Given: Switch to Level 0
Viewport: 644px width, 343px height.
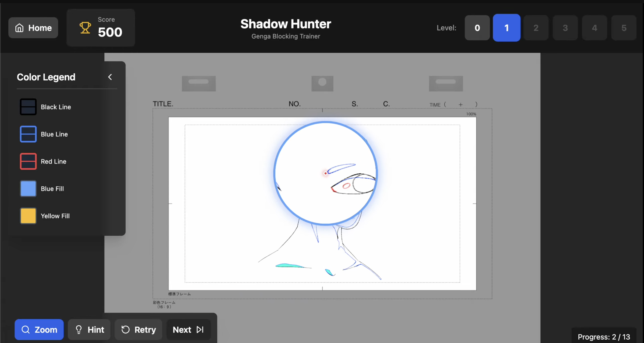Looking at the screenshot, I should (x=477, y=28).
